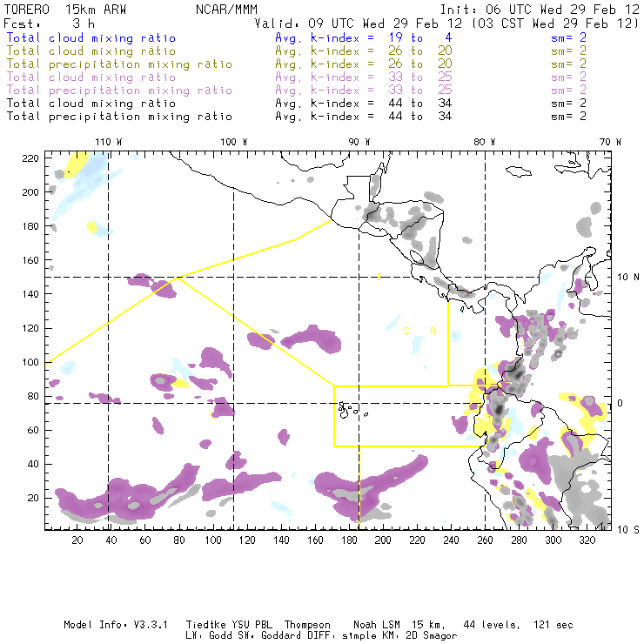644x644 pixels.
Task: Click the yellow "C" marker on map
Action: coord(406,331)
